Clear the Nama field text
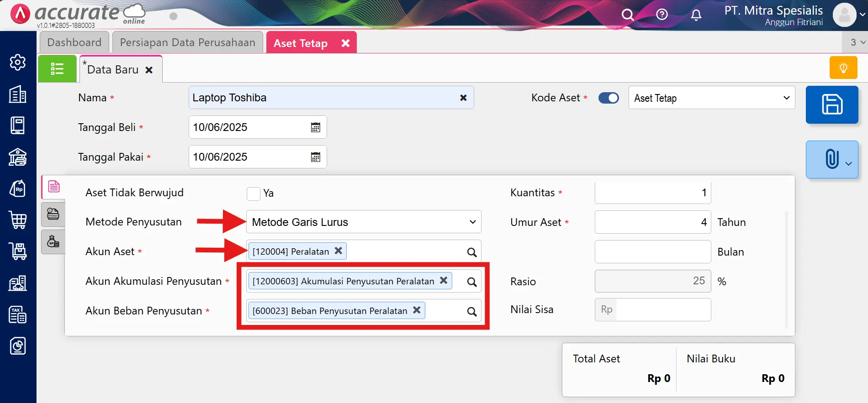 point(463,98)
